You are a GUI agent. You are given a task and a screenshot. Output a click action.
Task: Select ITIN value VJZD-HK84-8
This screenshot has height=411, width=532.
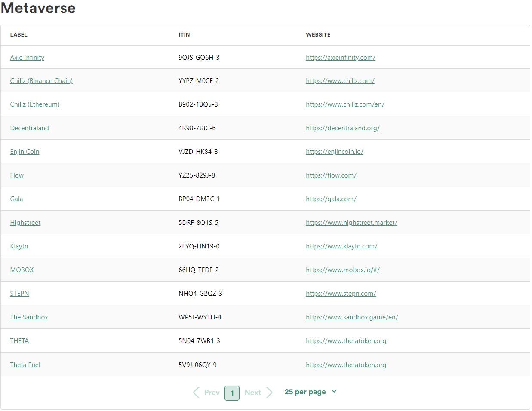[x=198, y=152]
